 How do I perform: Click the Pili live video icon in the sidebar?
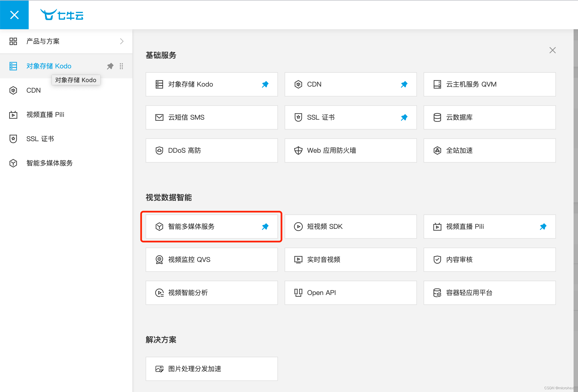coord(13,115)
